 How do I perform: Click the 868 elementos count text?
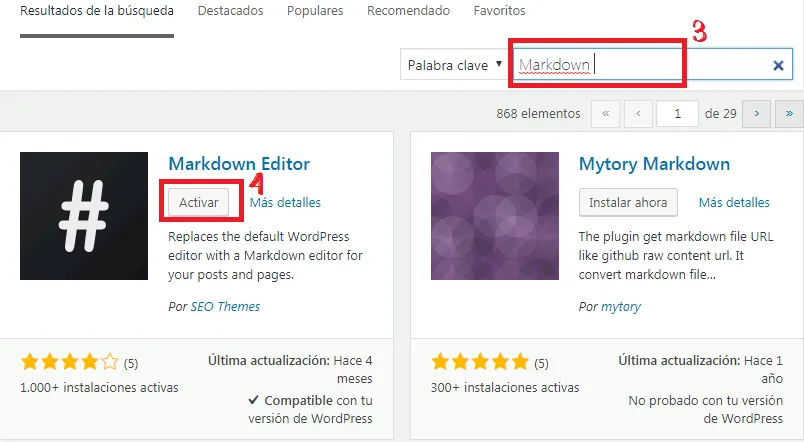click(538, 113)
